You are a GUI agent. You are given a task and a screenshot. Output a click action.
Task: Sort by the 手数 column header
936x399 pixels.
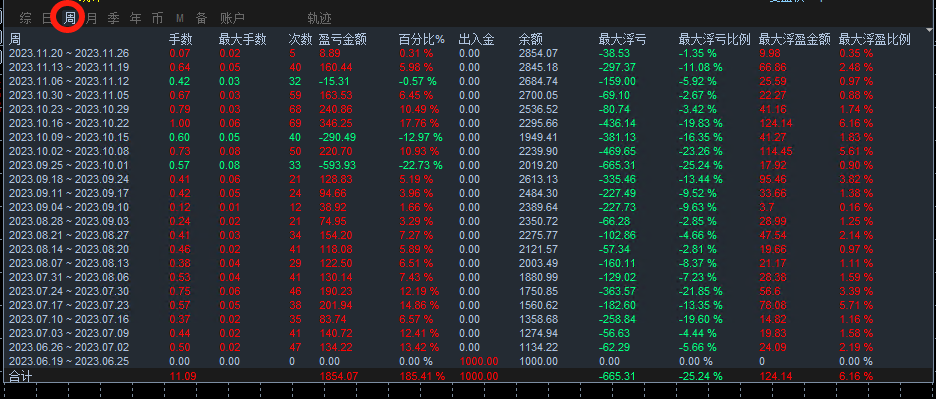(x=181, y=40)
